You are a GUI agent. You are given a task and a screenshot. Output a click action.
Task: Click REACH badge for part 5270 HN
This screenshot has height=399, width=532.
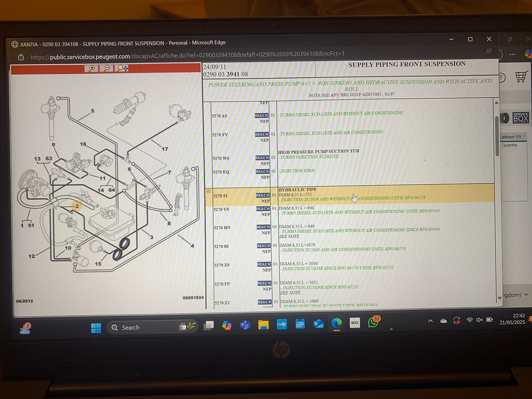(263, 227)
